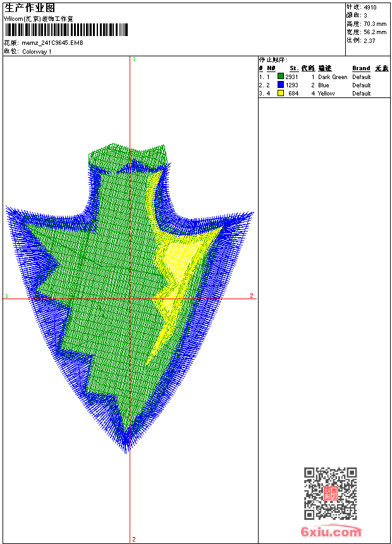Click the barcode under Wilcom header
This screenshot has width=392, height=544.
coord(66,30)
